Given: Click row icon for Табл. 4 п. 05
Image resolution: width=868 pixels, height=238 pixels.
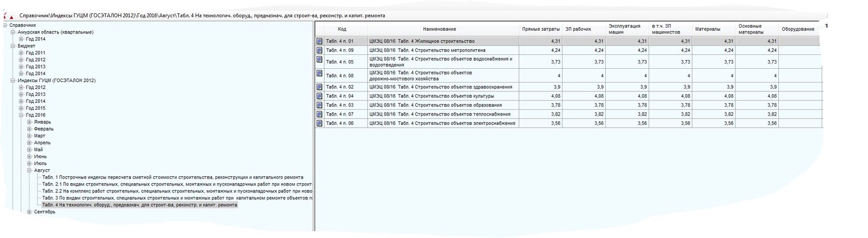Looking at the screenshot, I should point(319,61).
